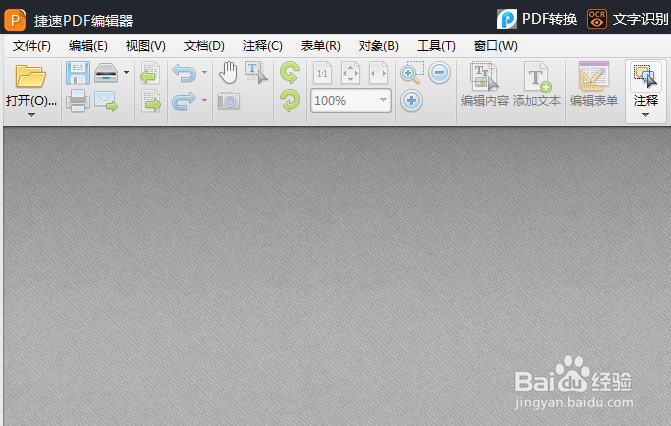Screen dimensions: 671x426
Task: Take a snapshot with camera icon
Action: 229,101
